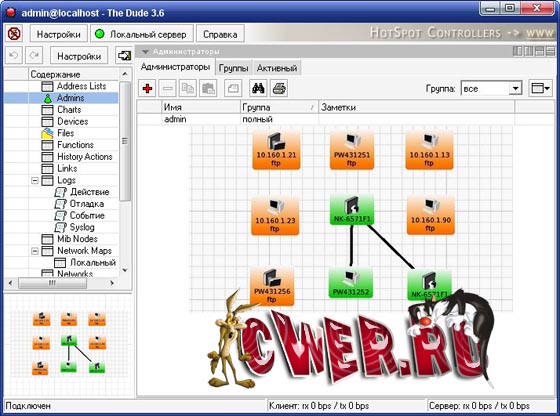Click Сервер rx/tx status bar entry
The height and width of the screenshot is (416, 560).
(479, 406)
